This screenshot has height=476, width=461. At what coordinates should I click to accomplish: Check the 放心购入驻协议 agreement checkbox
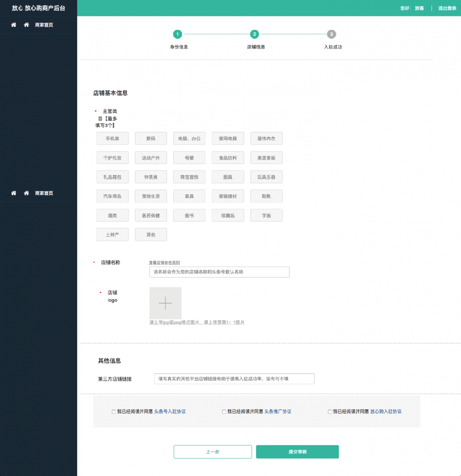coord(330,412)
